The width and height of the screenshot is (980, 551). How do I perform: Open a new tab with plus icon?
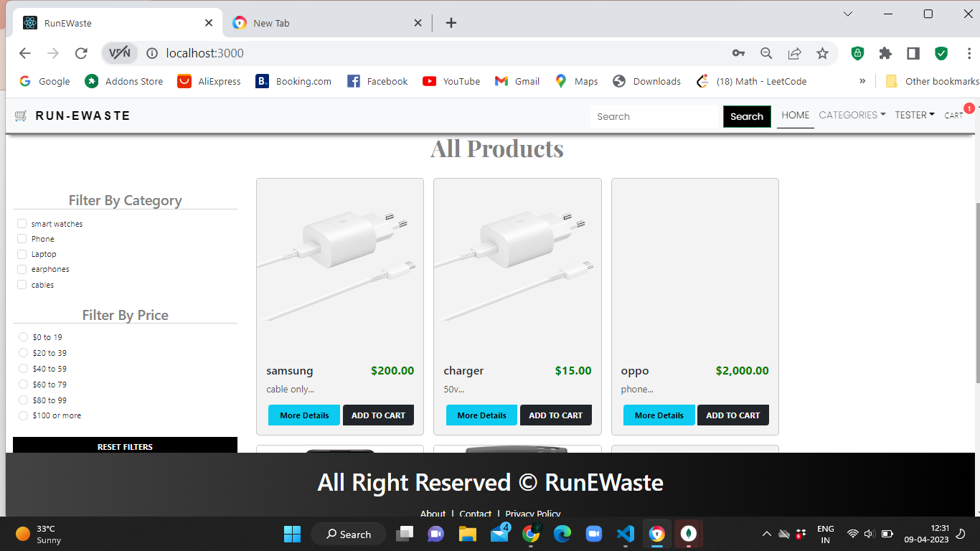451,23
